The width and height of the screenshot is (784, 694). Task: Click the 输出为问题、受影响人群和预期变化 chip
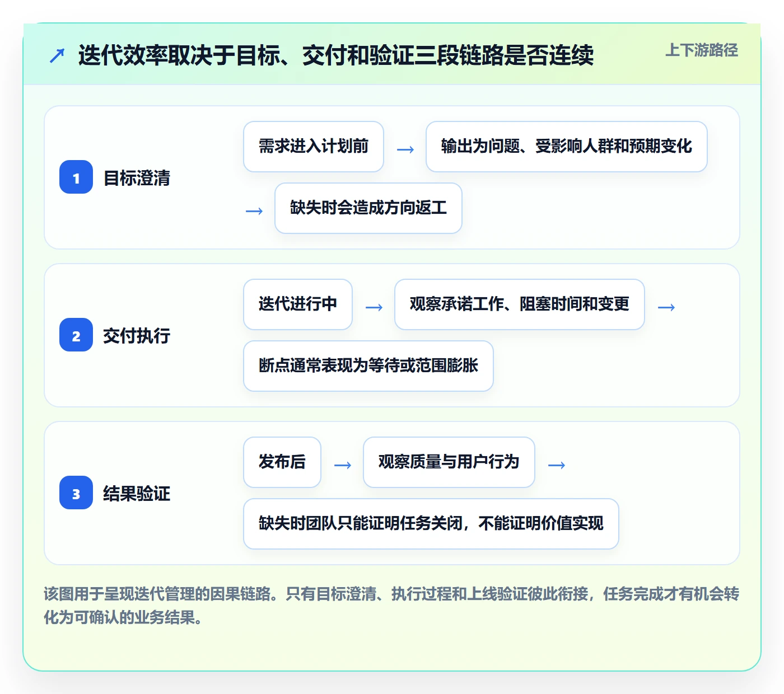pyautogui.click(x=567, y=147)
